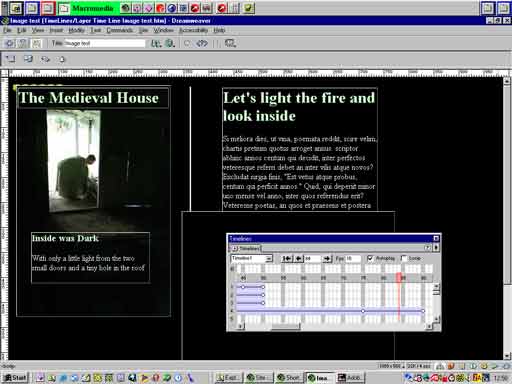Switch to Expl taskbar window
512x384 pixels.
[x=228, y=378]
